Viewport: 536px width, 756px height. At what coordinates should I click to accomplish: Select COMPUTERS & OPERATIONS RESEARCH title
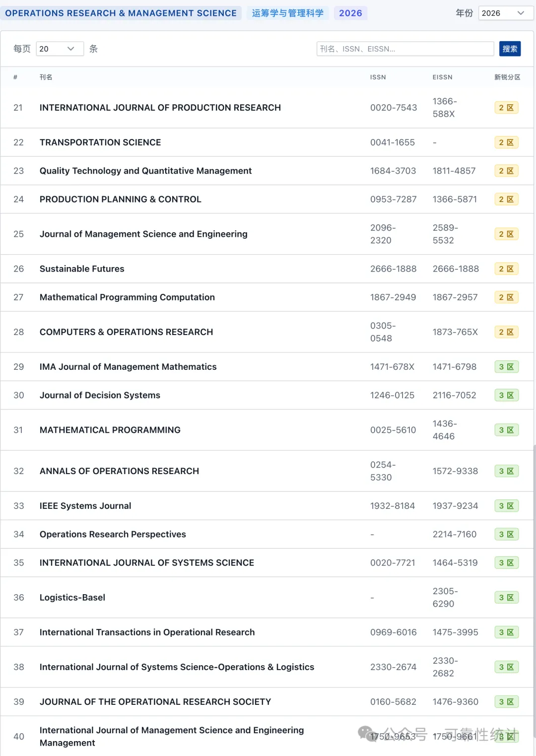tap(126, 332)
